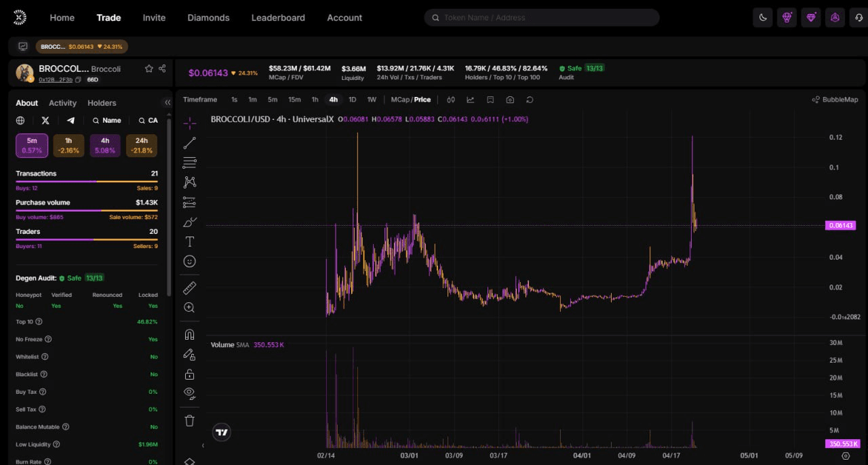Switch to the Holders tab
Image resolution: width=868 pixels, height=465 pixels.
pyautogui.click(x=102, y=103)
